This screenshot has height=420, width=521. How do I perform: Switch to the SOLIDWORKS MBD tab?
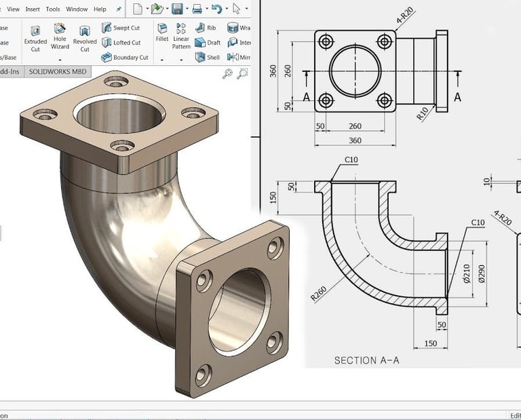(58, 72)
